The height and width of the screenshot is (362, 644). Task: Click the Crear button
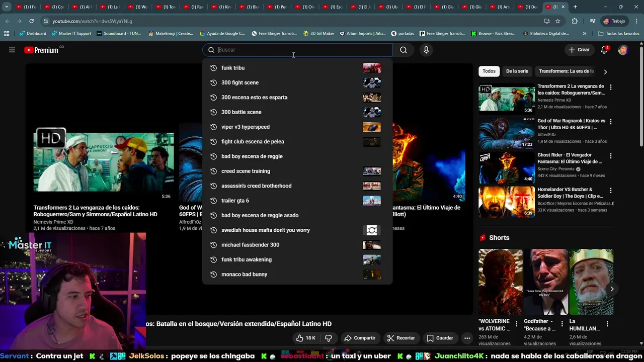tap(579, 50)
